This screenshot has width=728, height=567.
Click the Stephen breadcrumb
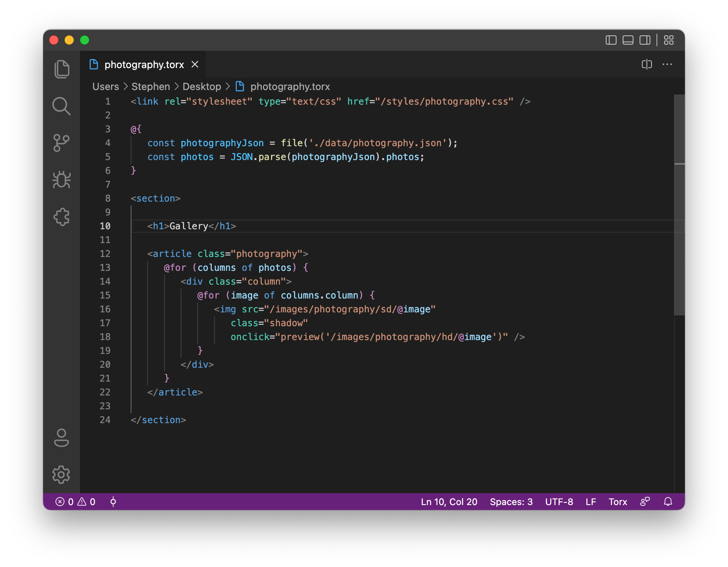pyautogui.click(x=151, y=87)
